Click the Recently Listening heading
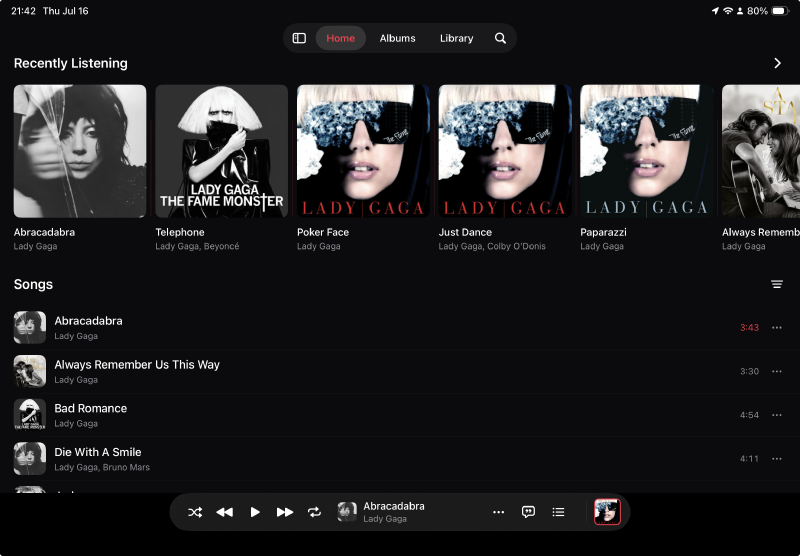The height and width of the screenshot is (556, 800). [x=70, y=63]
